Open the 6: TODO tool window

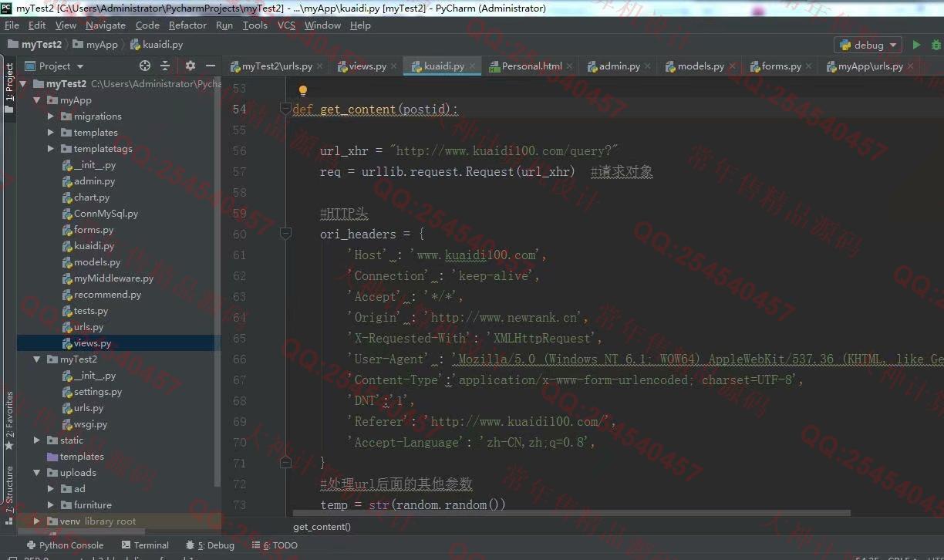click(275, 545)
